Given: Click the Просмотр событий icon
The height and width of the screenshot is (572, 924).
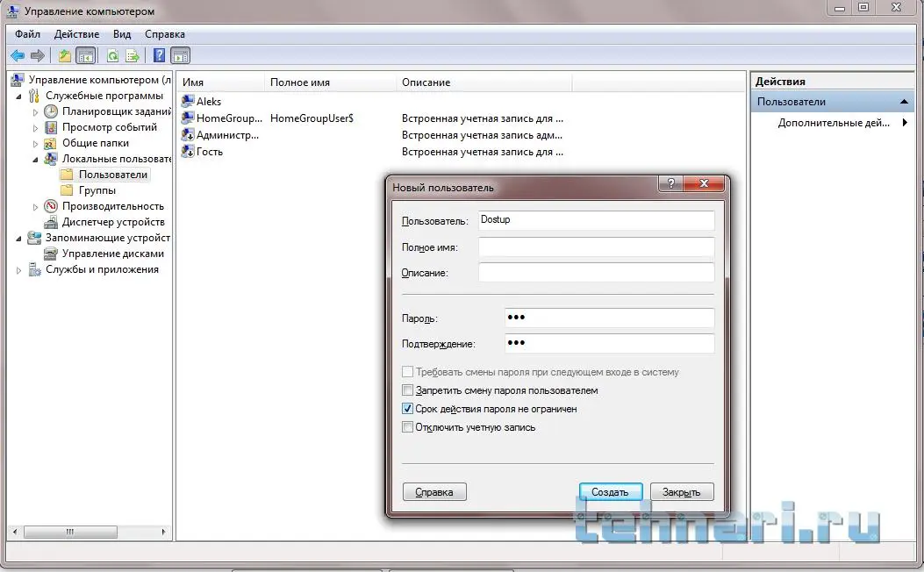Looking at the screenshot, I should pos(51,127).
